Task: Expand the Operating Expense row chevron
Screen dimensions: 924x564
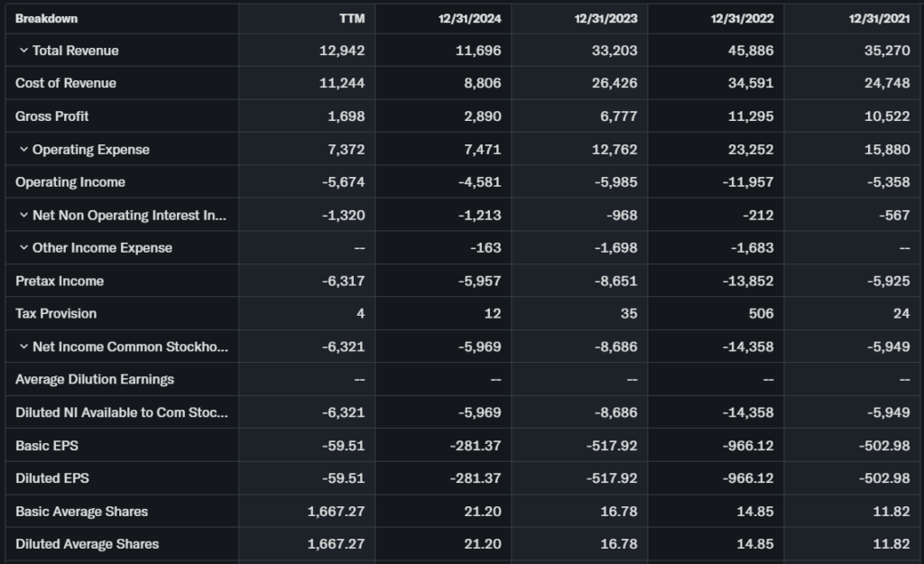Action: [x=23, y=150]
